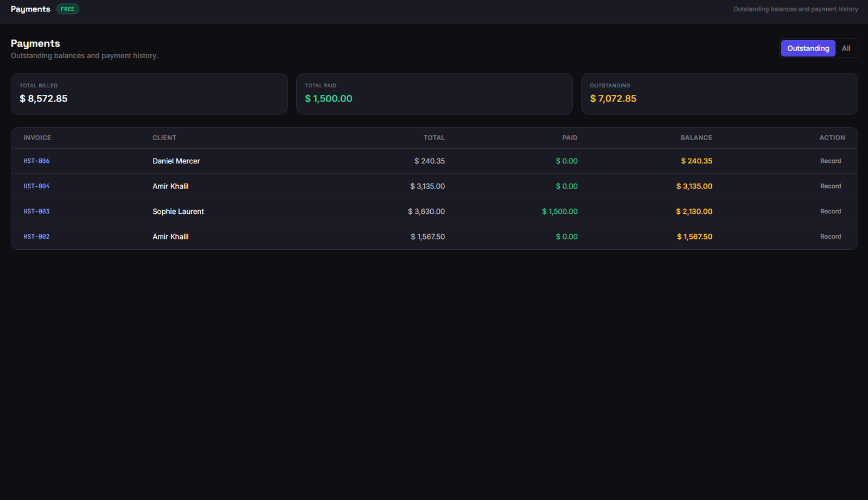
Task: Record payment for HST-002 invoice
Action: pos(830,237)
